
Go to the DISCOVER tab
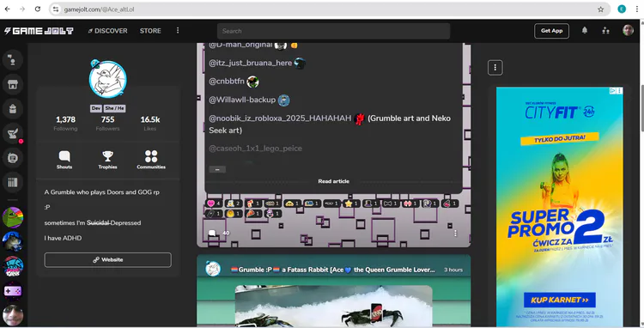point(107,31)
